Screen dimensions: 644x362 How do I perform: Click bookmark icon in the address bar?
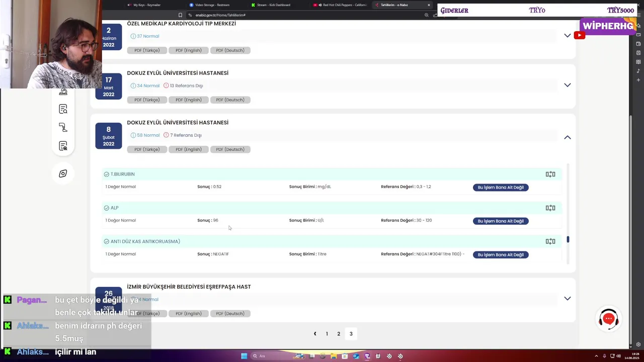[x=180, y=15]
